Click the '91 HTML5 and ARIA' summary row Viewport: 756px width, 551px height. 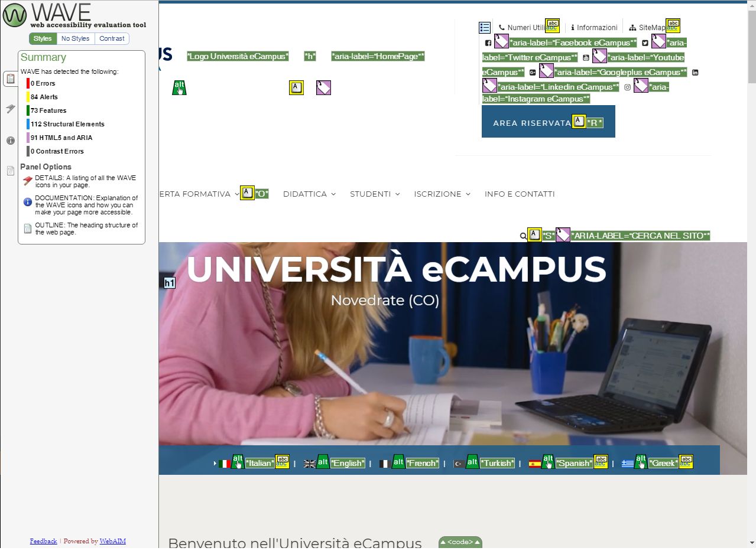(x=60, y=138)
